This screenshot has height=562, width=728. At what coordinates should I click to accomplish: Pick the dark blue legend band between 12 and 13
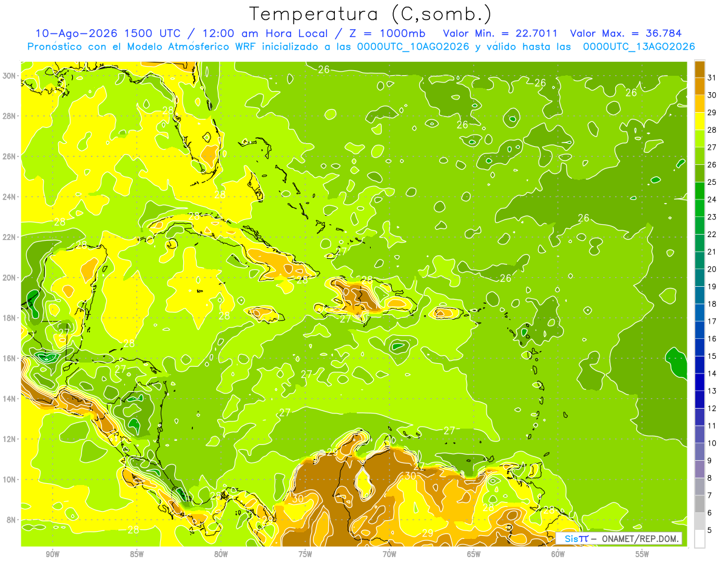699,400
